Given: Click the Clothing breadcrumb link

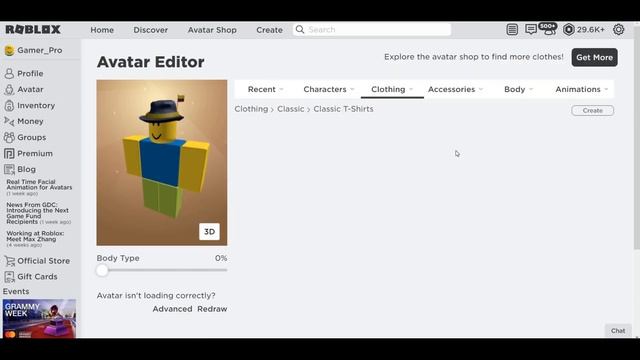Looking at the screenshot, I should [251, 109].
